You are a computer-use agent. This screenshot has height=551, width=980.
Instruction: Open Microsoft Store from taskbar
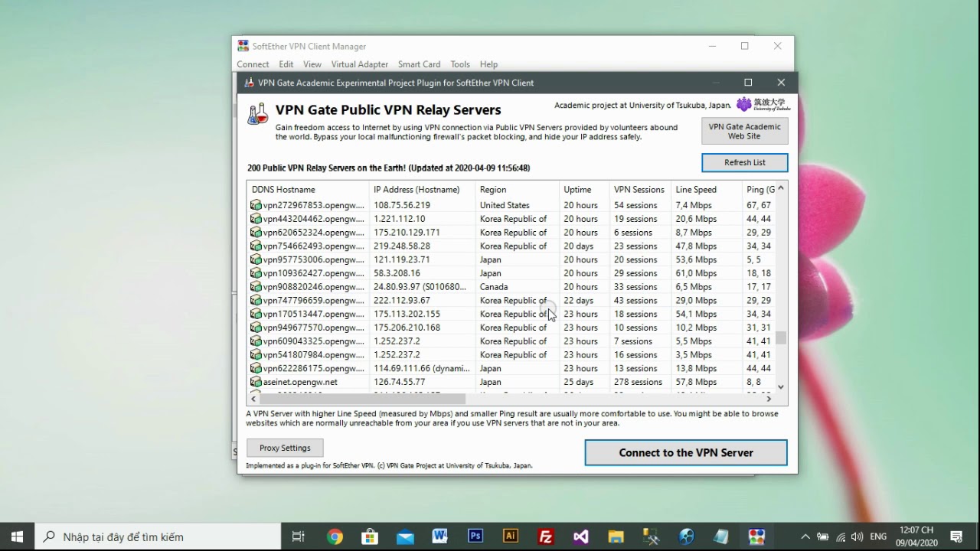coord(370,536)
